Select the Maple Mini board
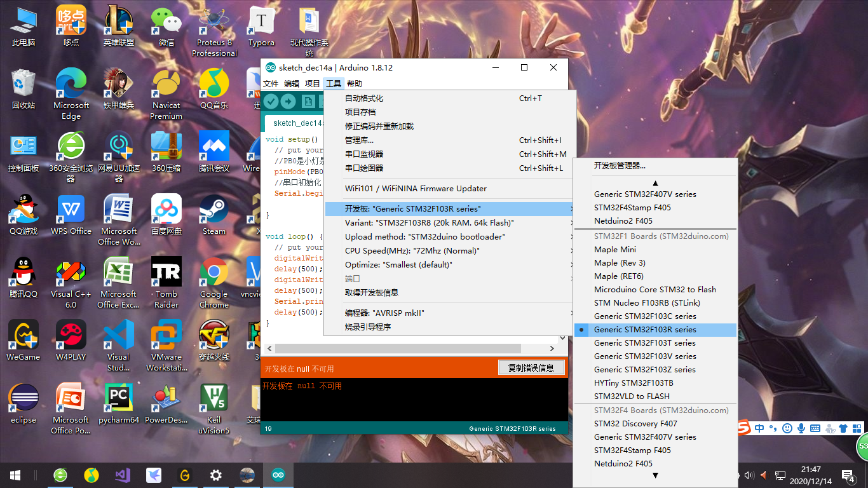The image size is (868, 488). tap(655, 250)
